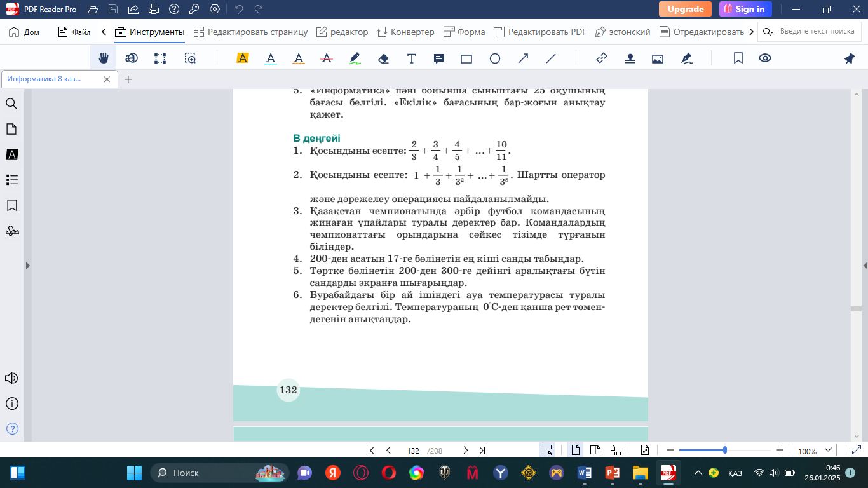Apply the yellow Highlight text tool

point(242,58)
